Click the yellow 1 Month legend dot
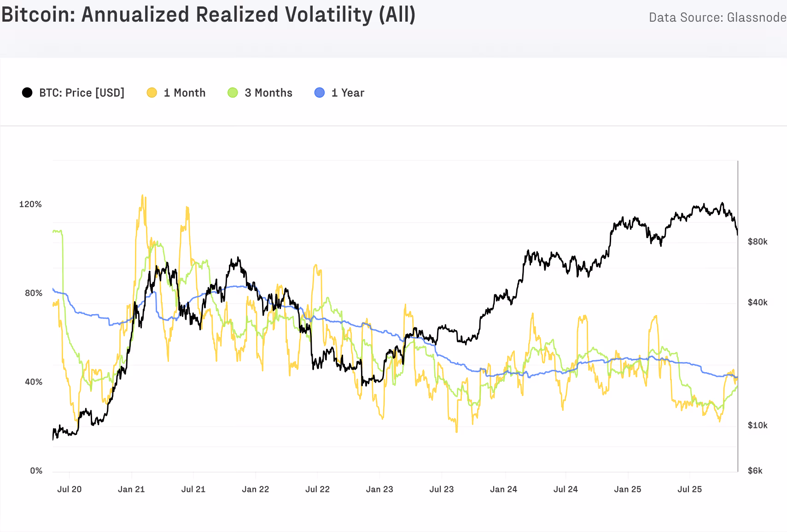This screenshot has width=787, height=532. coord(152,93)
